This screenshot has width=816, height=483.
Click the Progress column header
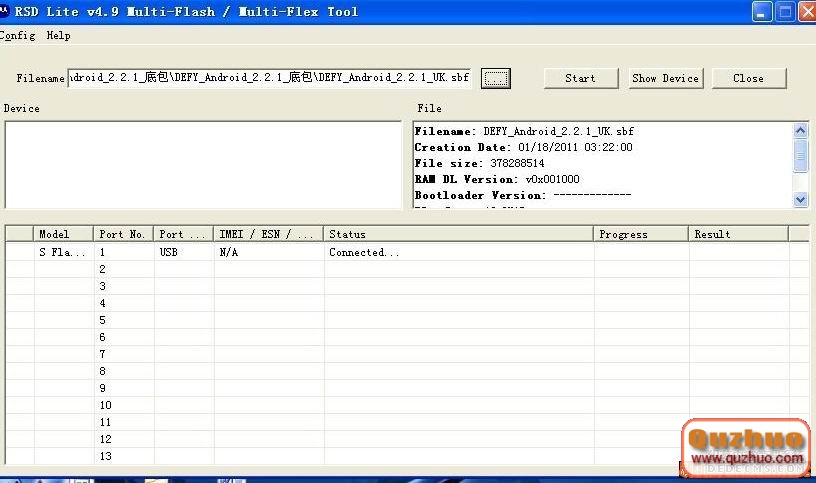pyautogui.click(x=641, y=234)
